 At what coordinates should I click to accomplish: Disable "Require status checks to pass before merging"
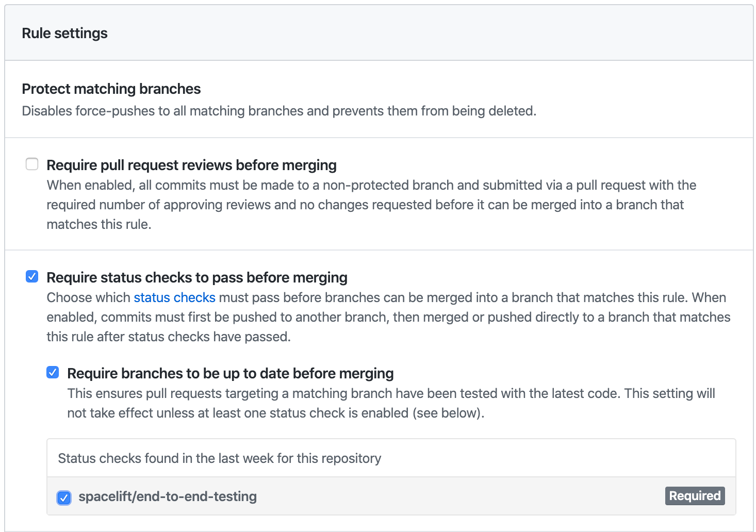coord(32,276)
